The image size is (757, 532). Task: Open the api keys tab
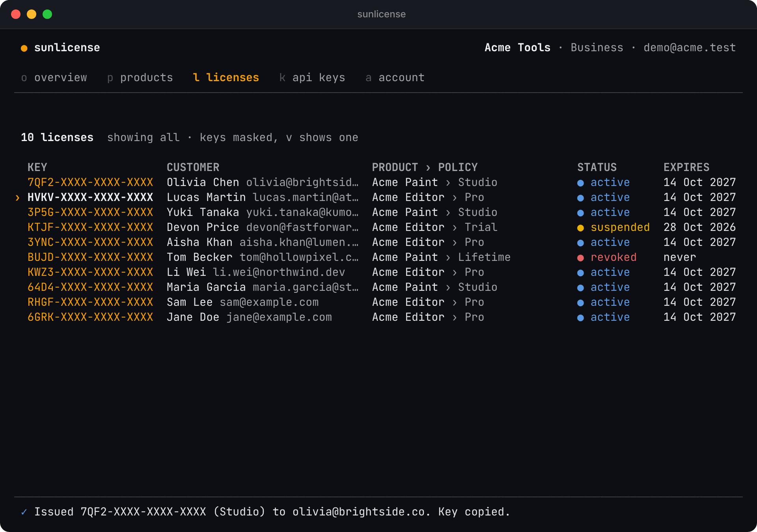[312, 78]
